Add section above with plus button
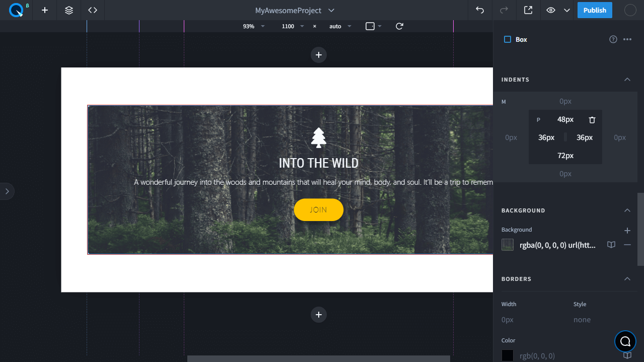Image resolution: width=644 pixels, height=362 pixels. pos(319,55)
